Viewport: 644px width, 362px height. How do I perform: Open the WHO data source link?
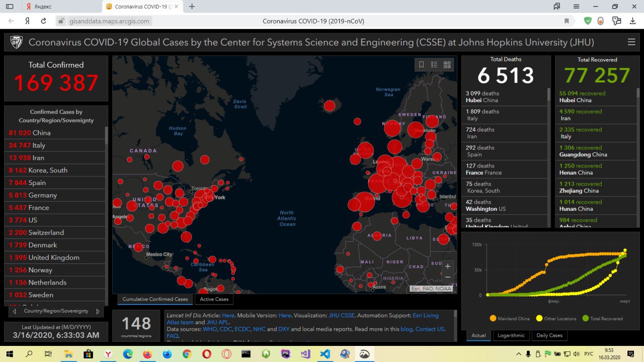tap(210, 329)
